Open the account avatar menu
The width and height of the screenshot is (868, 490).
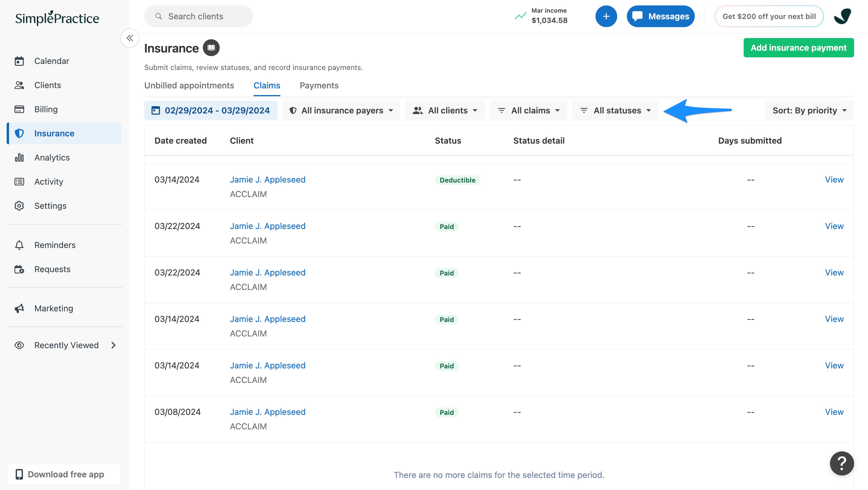842,16
